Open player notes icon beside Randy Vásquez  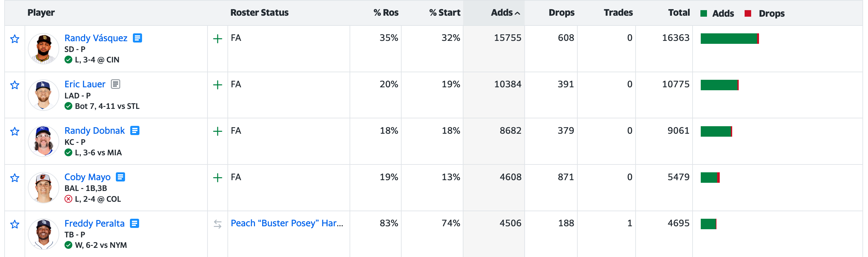(137, 38)
